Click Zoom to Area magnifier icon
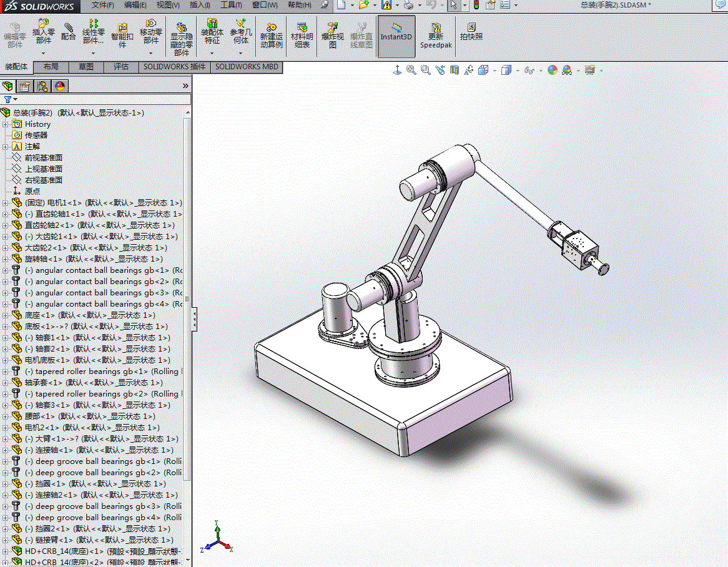728x567 pixels. click(x=425, y=70)
